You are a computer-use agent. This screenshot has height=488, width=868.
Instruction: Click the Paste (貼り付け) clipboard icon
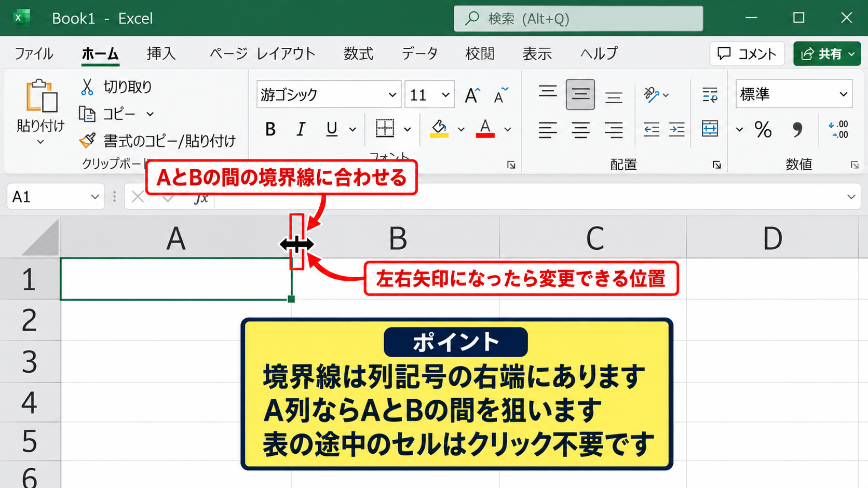coord(41,97)
